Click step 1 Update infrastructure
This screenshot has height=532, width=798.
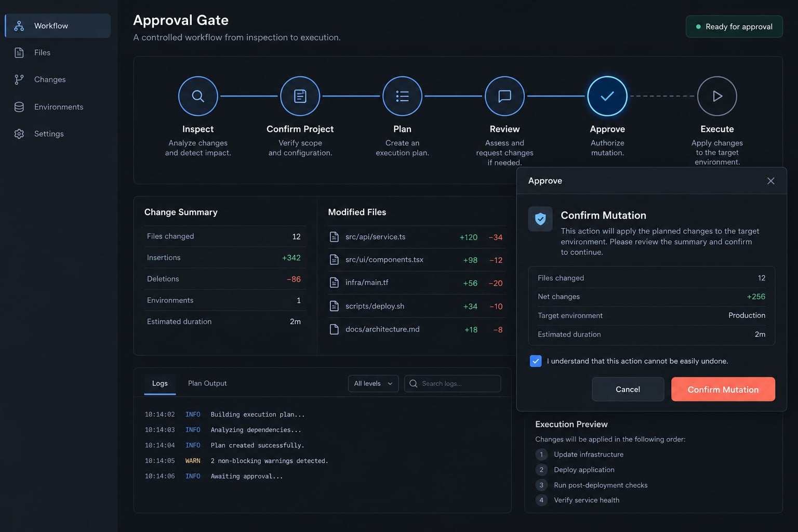[579, 455]
